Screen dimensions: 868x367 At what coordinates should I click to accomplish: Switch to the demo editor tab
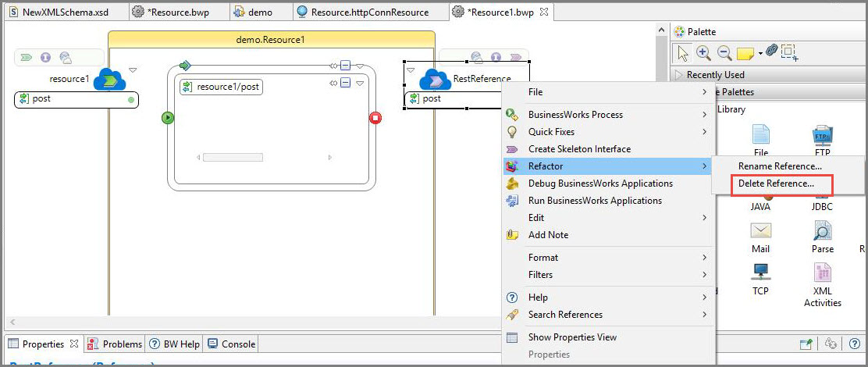pos(259,12)
